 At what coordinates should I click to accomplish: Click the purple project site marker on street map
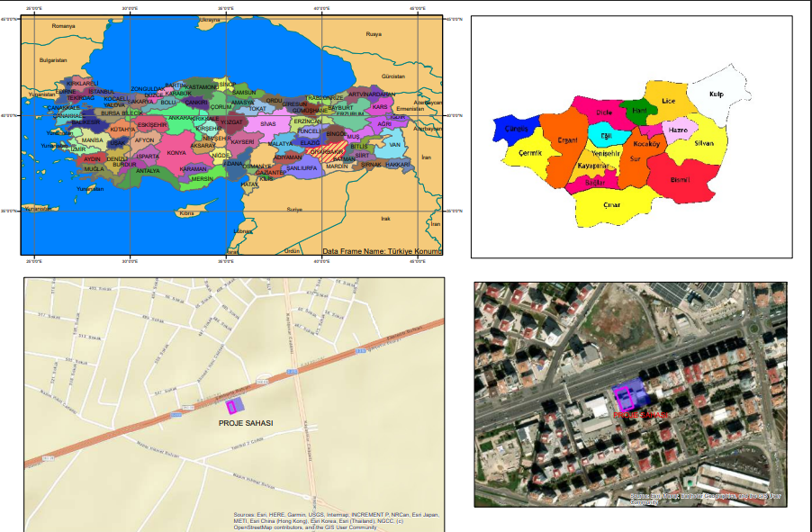[230, 405]
